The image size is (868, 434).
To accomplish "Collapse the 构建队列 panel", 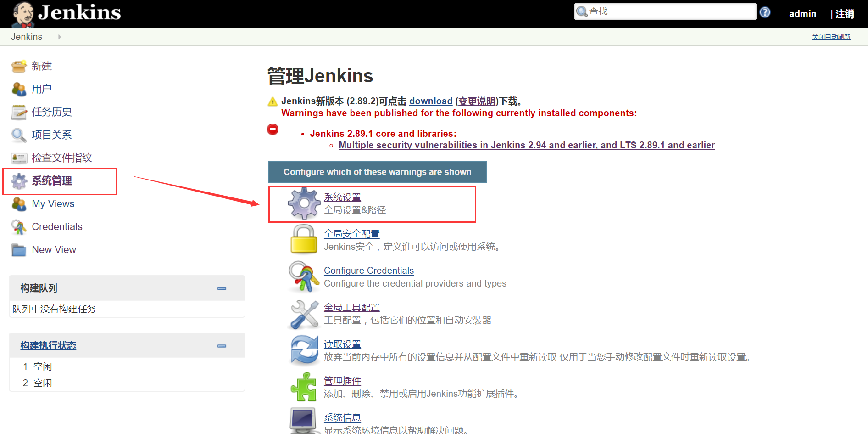I will [222, 288].
